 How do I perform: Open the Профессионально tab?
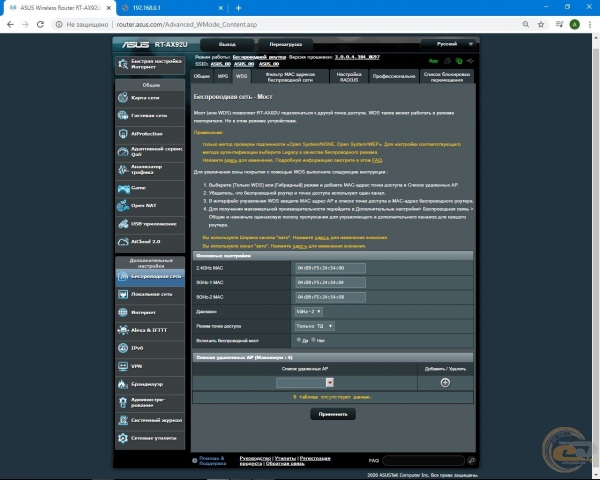[x=394, y=77]
